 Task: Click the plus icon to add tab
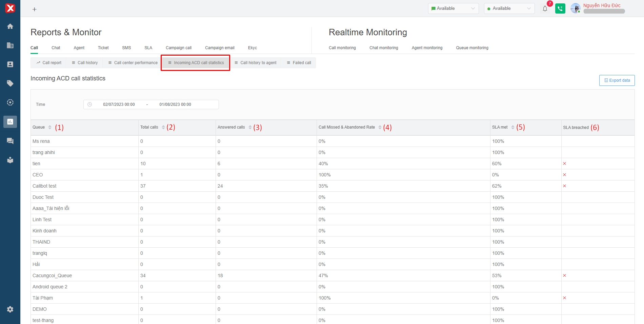point(34,9)
